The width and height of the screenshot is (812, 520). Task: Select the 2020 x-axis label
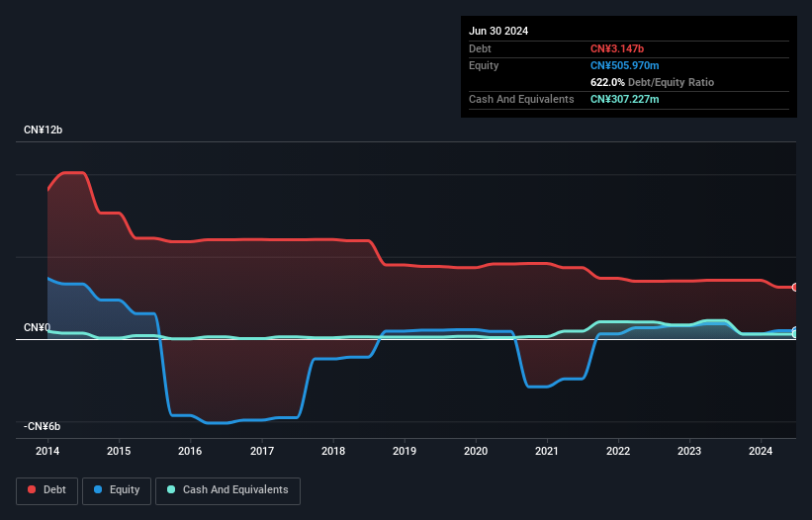476,451
